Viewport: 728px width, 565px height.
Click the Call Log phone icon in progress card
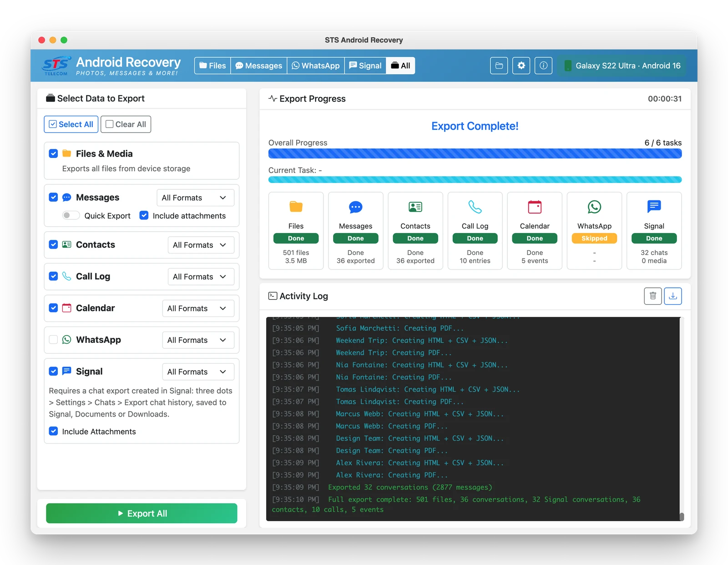[475, 207]
